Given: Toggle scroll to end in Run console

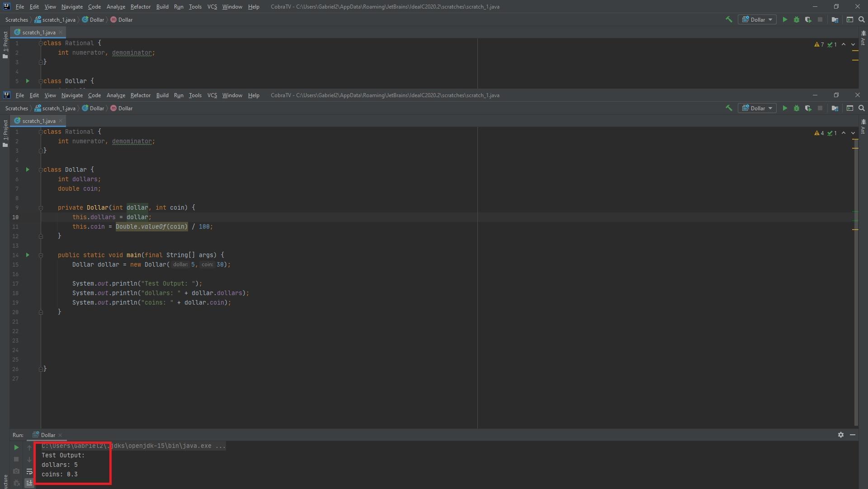Looking at the screenshot, I should pos(29,483).
